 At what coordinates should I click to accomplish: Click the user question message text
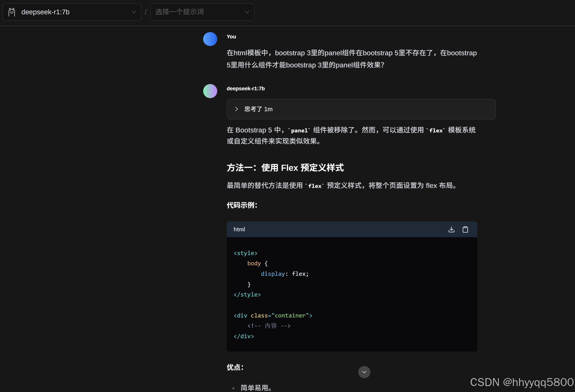351,59
